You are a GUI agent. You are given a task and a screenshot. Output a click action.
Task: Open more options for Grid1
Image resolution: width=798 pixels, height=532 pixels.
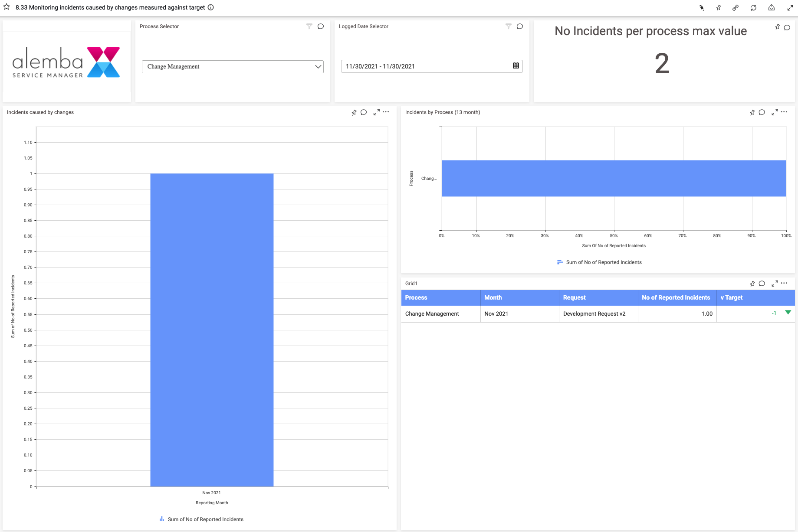click(784, 283)
